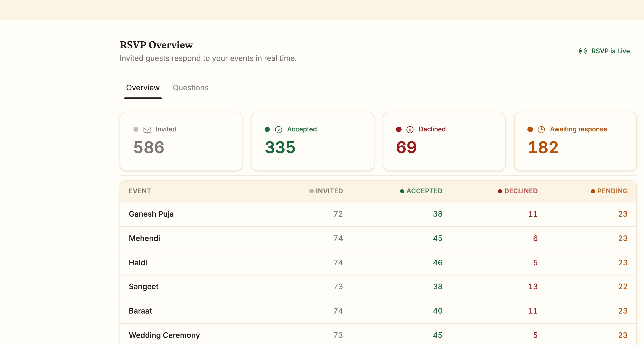Click Mehendi pending count 23
Viewport: 644px width, 345px height.
click(623, 238)
